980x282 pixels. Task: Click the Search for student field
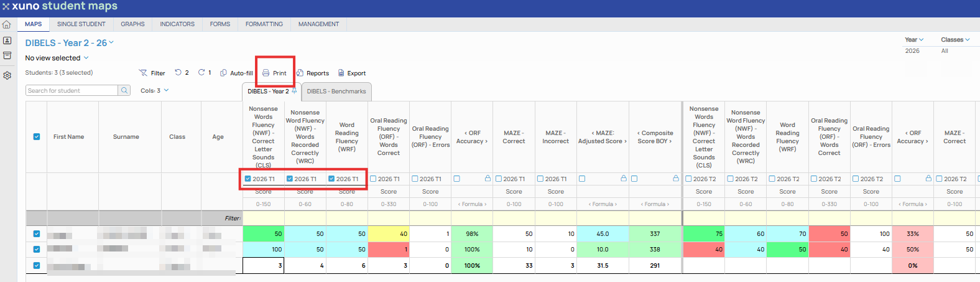click(72, 90)
